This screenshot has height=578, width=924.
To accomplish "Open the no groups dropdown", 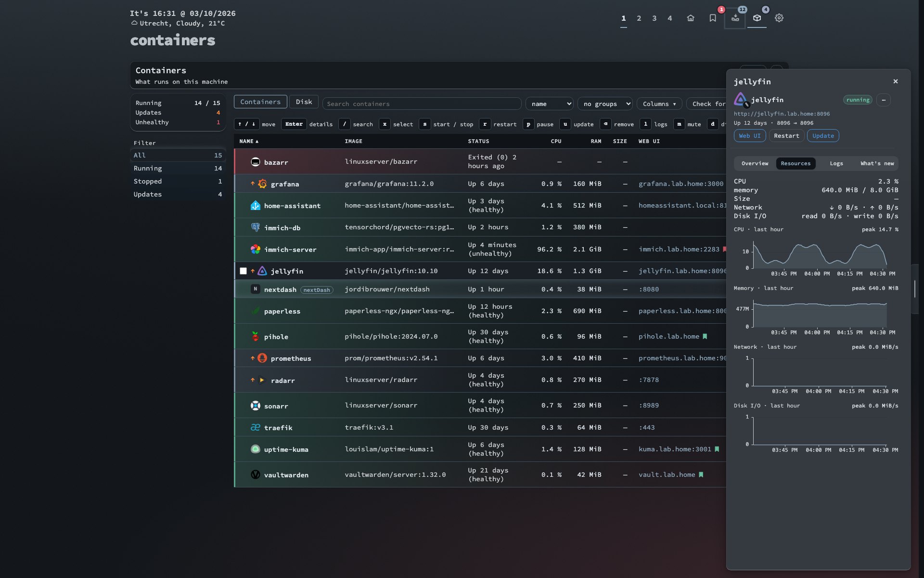I will click(x=605, y=104).
